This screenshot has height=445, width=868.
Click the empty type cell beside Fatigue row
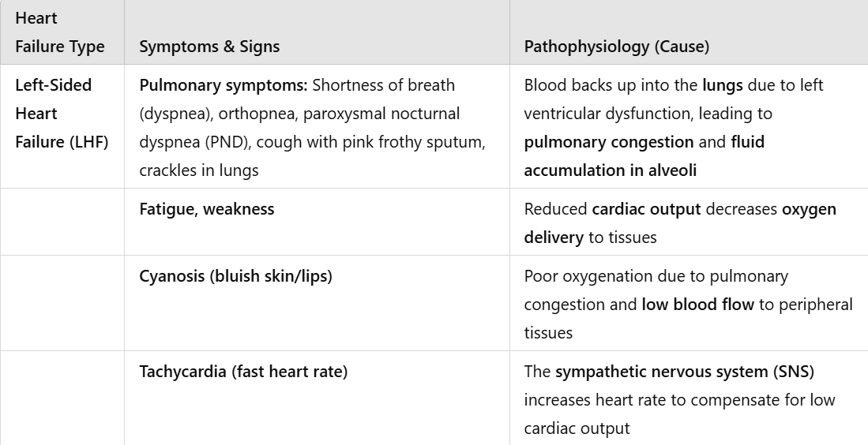click(x=62, y=222)
